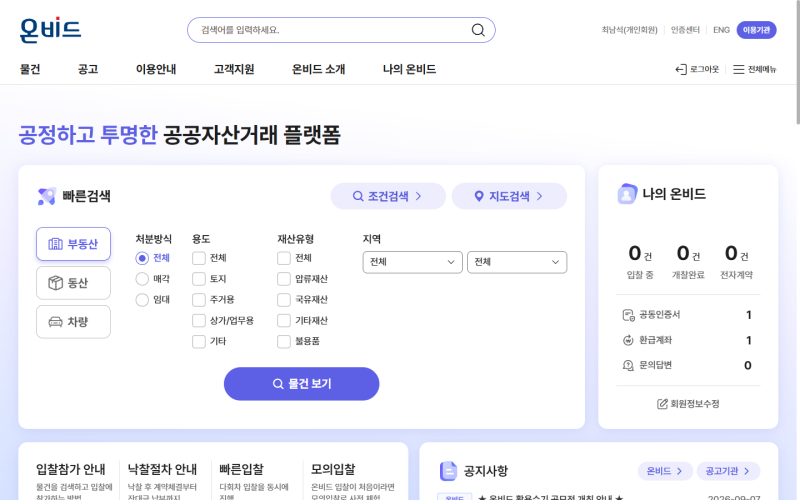Click the 나의 온비드 profile icon

coord(627,194)
